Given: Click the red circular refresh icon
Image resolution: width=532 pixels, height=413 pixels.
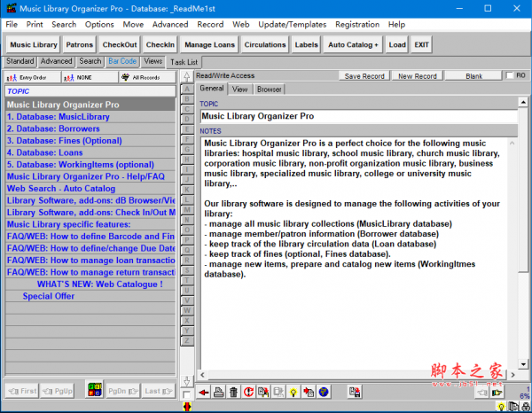Looking at the screenshot, I should (249, 392).
